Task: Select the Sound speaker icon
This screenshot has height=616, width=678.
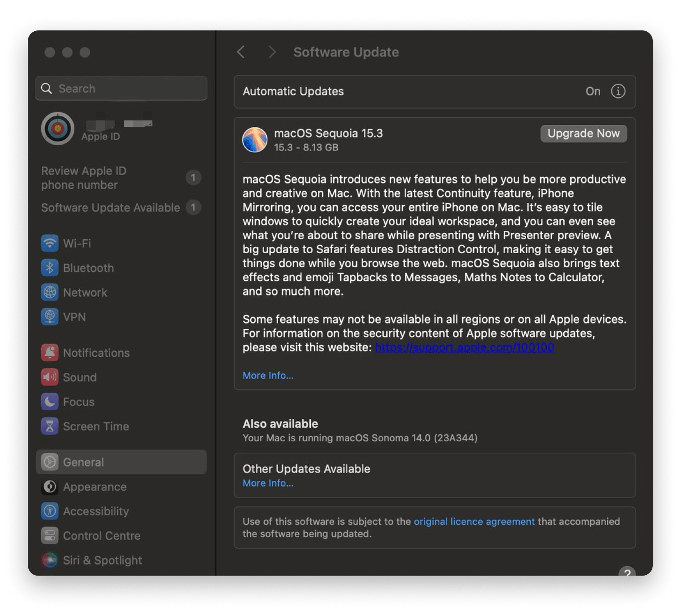Action: click(x=50, y=377)
